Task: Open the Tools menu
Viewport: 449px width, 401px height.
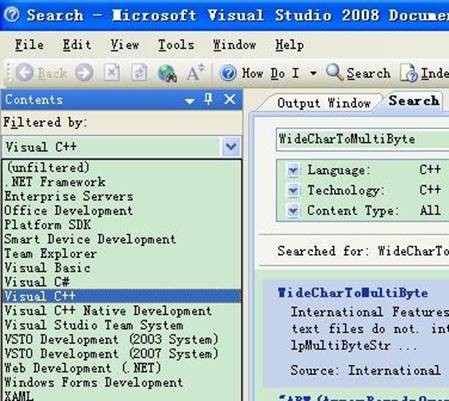Action: [x=176, y=45]
